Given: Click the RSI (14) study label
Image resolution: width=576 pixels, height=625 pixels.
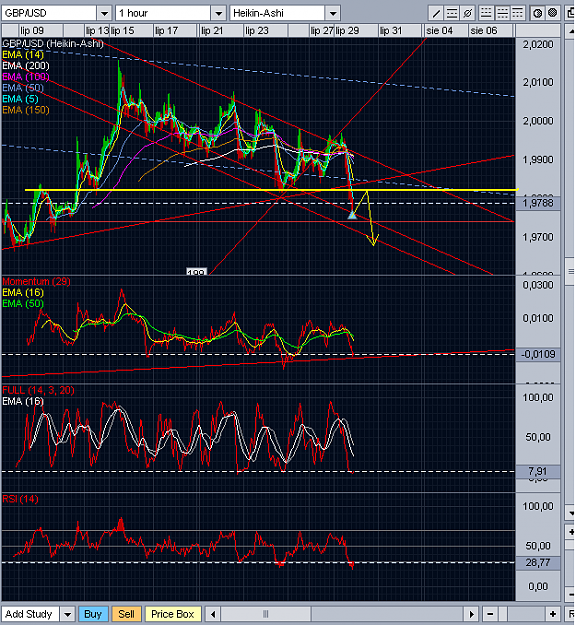Looking at the screenshot, I should [x=20, y=499].
